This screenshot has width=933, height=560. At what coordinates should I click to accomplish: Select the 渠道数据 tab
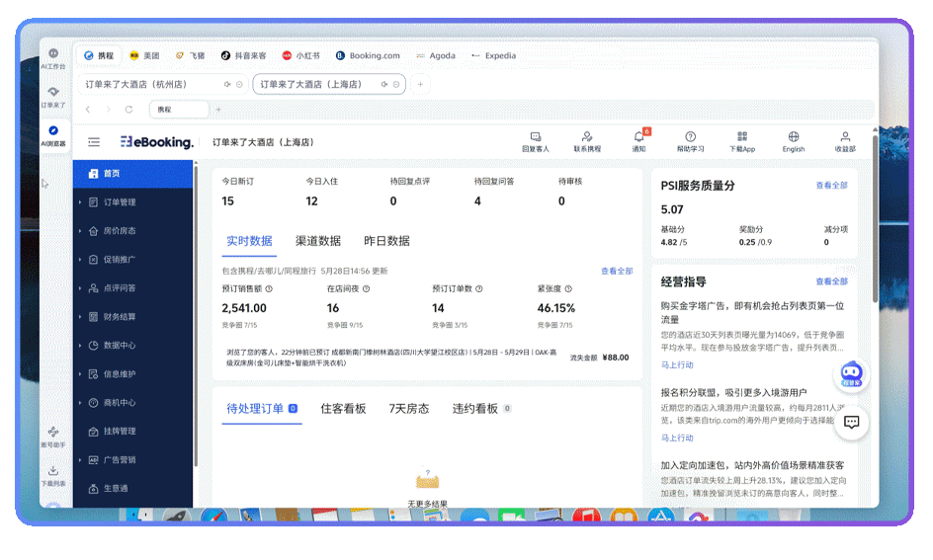(317, 241)
